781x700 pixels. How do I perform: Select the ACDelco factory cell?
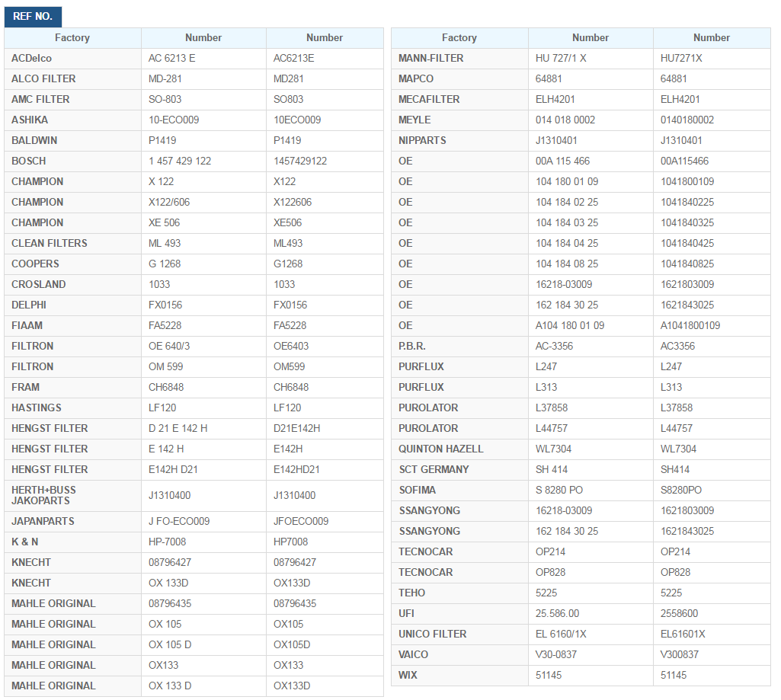[72, 58]
